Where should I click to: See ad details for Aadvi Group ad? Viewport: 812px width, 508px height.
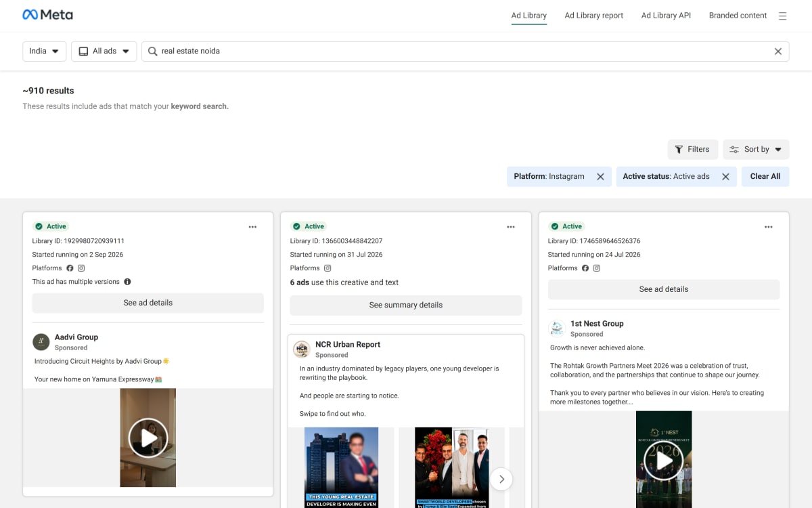point(148,303)
